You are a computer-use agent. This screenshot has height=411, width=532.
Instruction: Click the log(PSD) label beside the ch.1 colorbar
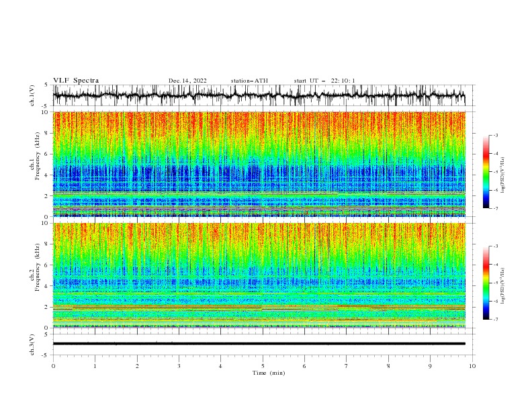[503, 175]
